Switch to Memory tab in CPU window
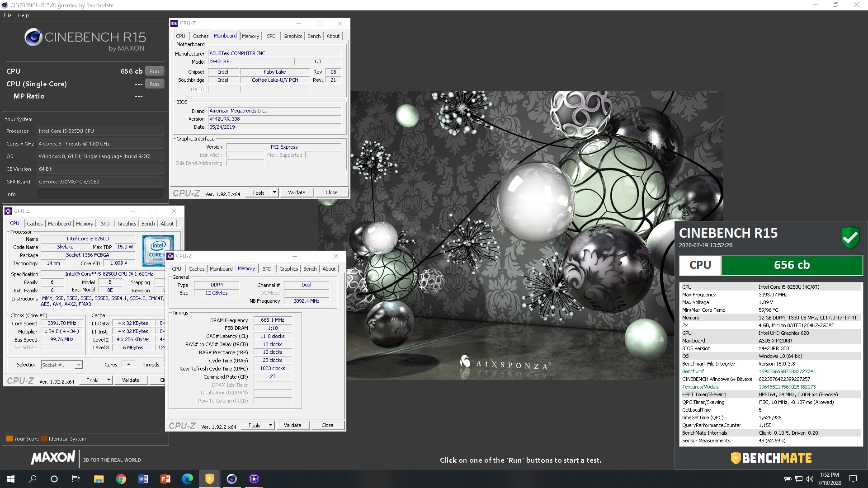The height and width of the screenshot is (488, 868). 85,224
